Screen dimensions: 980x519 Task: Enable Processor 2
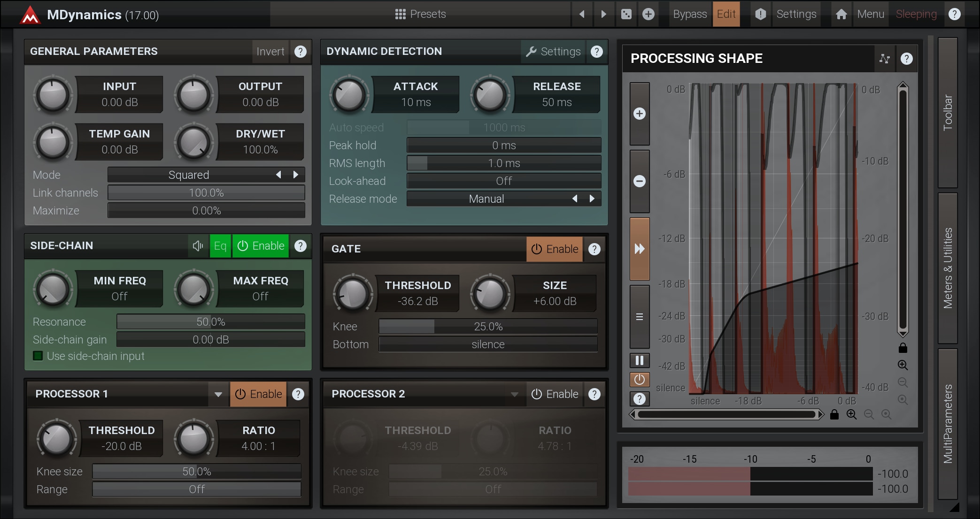(x=555, y=394)
